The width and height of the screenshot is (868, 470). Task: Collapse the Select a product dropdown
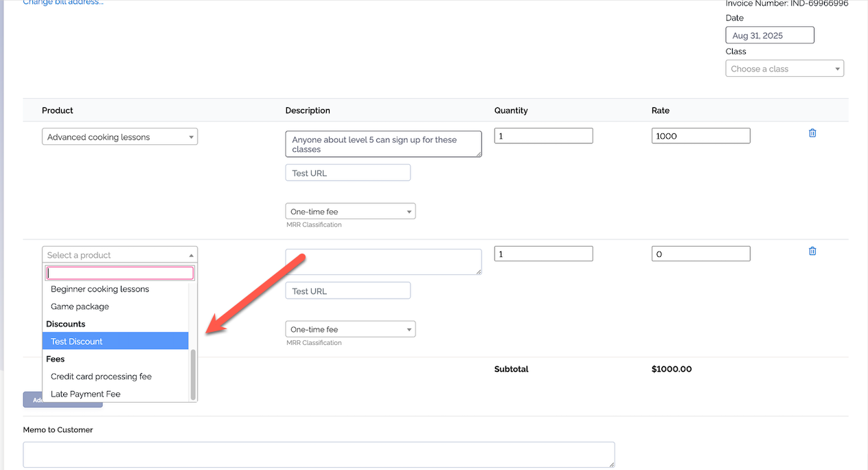pos(119,255)
